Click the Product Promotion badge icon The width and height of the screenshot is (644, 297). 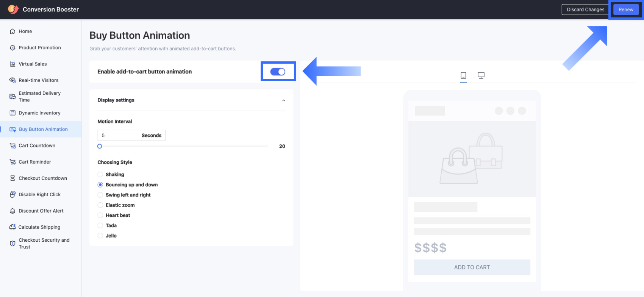pyautogui.click(x=13, y=48)
